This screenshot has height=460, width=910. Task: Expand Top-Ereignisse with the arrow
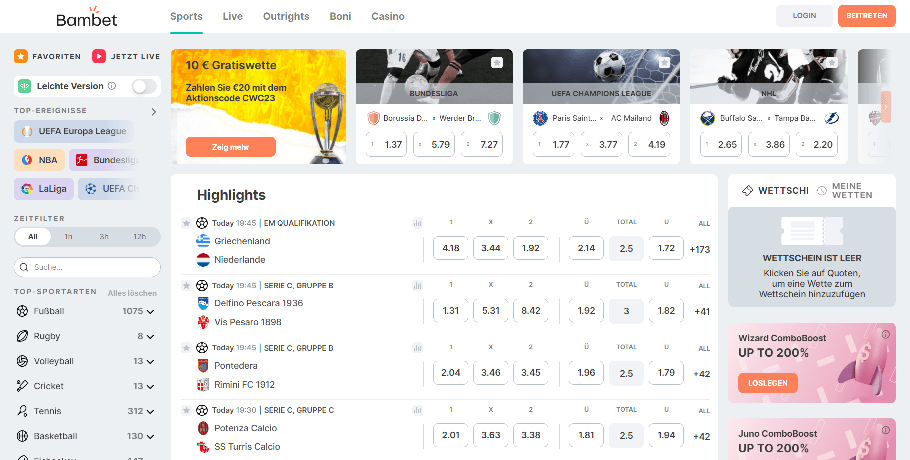[x=154, y=111]
